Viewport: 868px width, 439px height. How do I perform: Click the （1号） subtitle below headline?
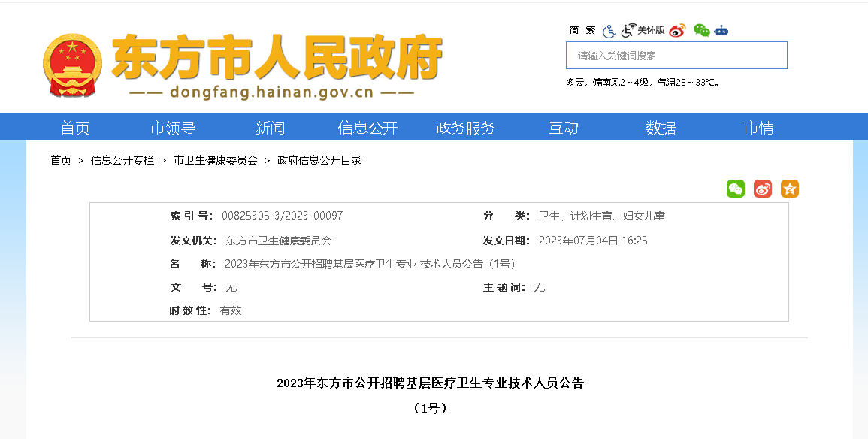[430, 408]
